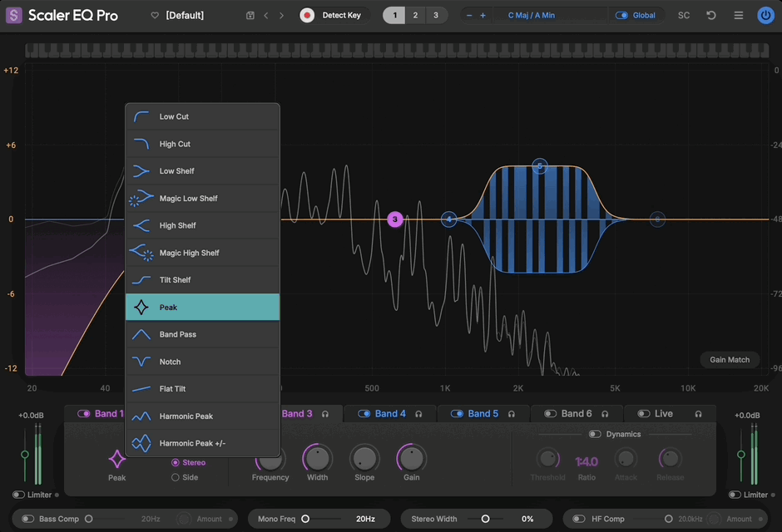Click the Scaler EQ Pro logo icon

13,15
